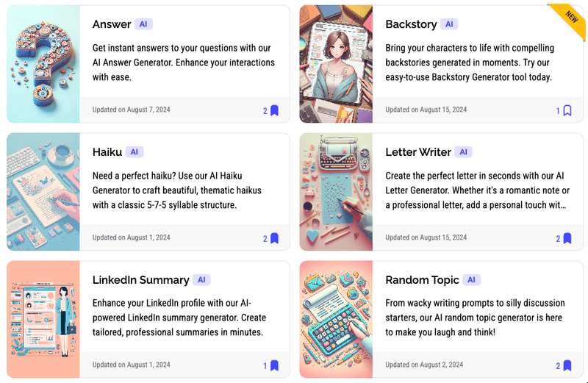Viewport: 588px width, 383px height.
Task: Click AI badge next to Backstory
Action: (449, 24)
